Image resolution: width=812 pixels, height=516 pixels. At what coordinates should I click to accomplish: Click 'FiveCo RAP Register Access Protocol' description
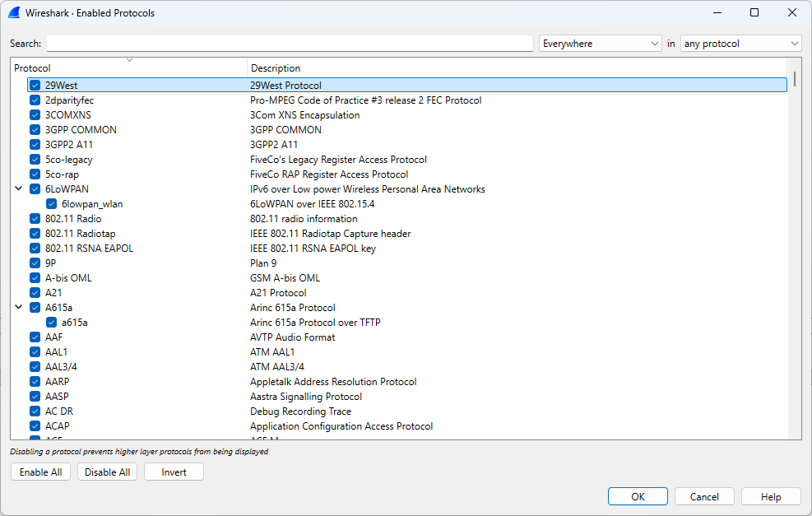pyautogui.click(x=329, y=174)
